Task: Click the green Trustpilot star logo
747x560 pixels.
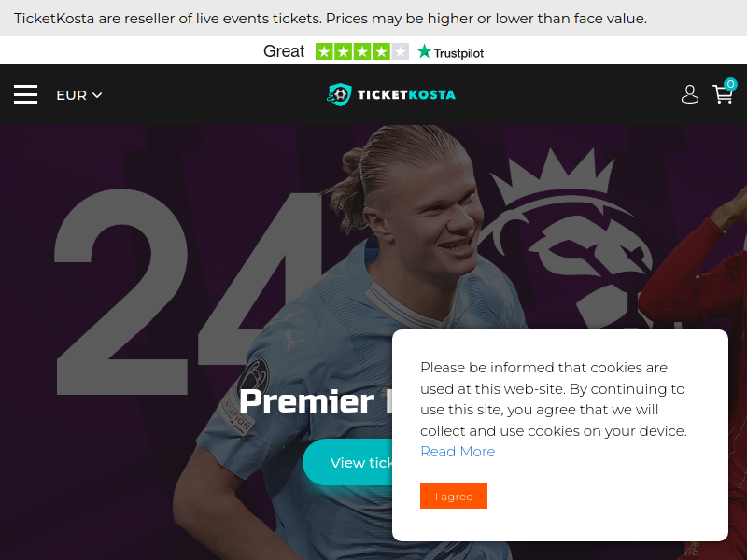Action: 424,51
